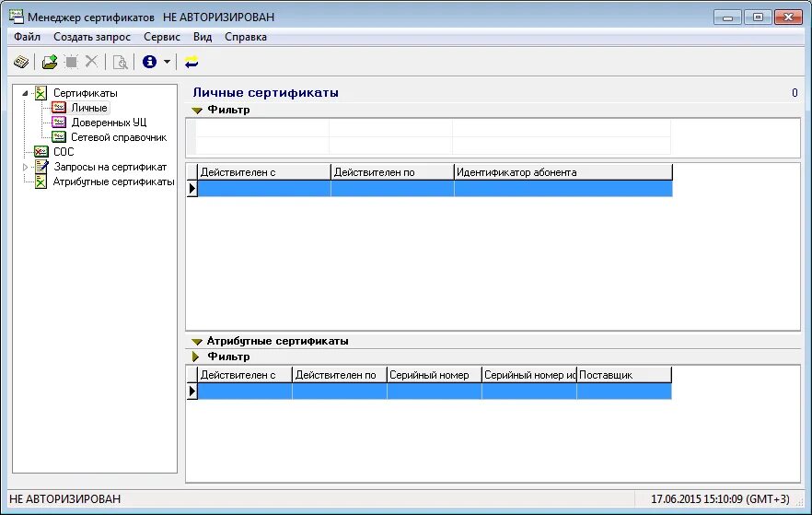The width and height of the screenshot is (812, 515).
Task: Maximize the Менеджер сертификатов window
Action: click(x=758, y=18)
